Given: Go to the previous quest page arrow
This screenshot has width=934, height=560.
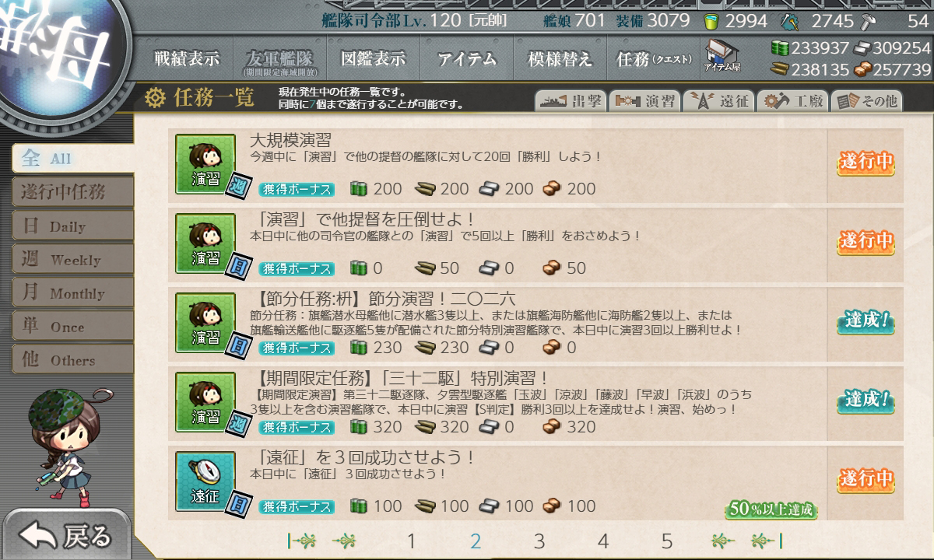Looking at the screenshot, I should click(x=345, y=541).
